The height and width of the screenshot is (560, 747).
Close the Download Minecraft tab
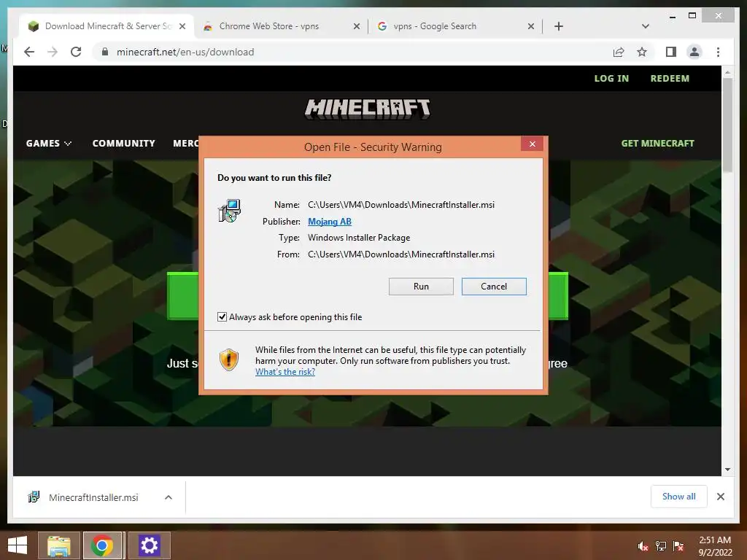(x=182, y=26)
